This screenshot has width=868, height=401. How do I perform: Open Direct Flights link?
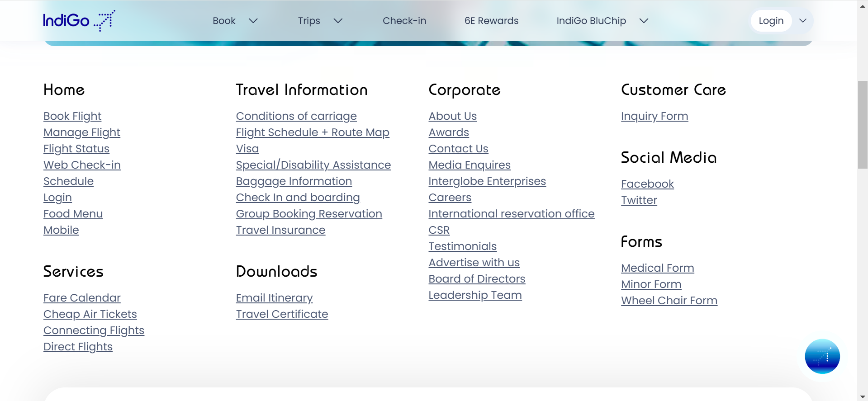(78, 347)
